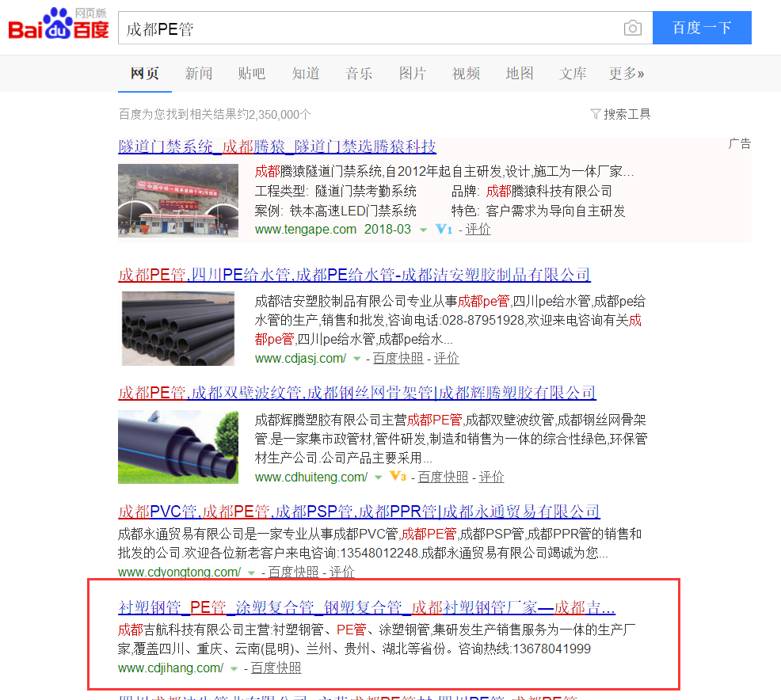Expand dropdown arrow next to www.cdjasj.com

[x=356, y=359]
